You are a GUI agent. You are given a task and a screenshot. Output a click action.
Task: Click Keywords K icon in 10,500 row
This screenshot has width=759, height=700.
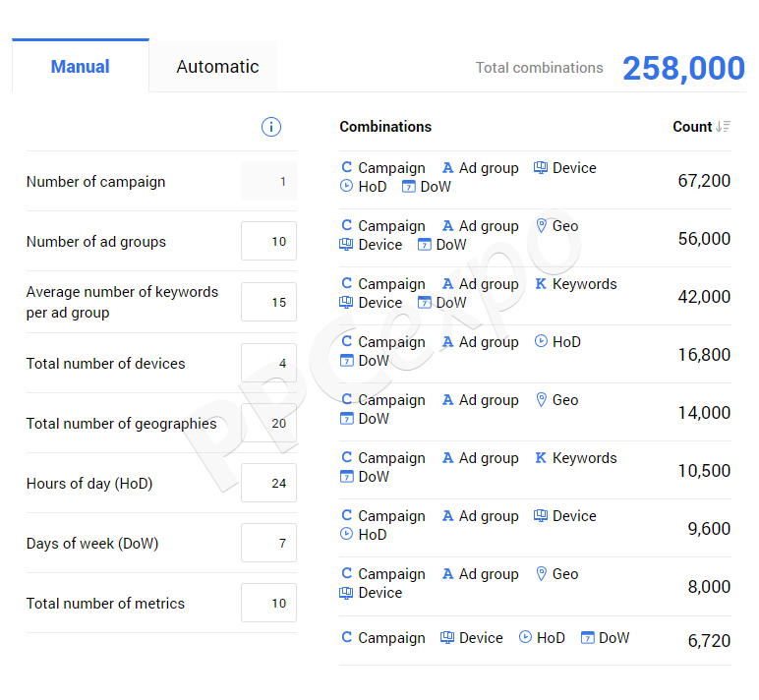click(x=541, y=457)
